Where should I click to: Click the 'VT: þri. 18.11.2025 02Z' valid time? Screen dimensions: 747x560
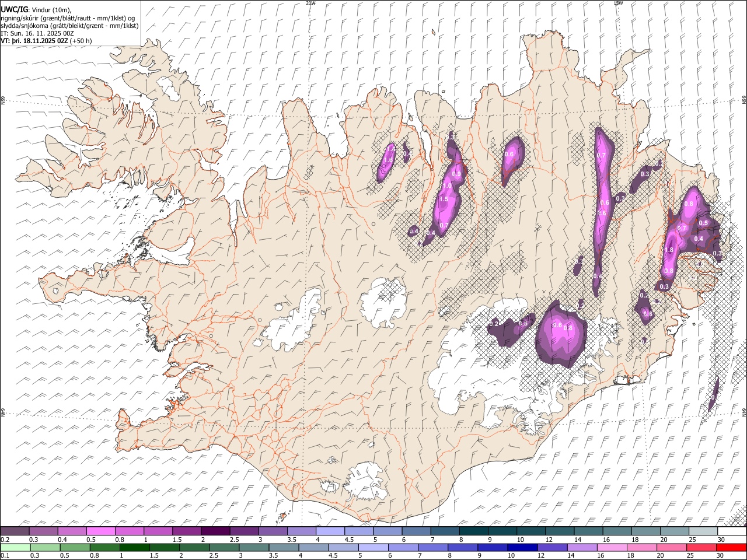pyautogui.click(x=34, y=41)
